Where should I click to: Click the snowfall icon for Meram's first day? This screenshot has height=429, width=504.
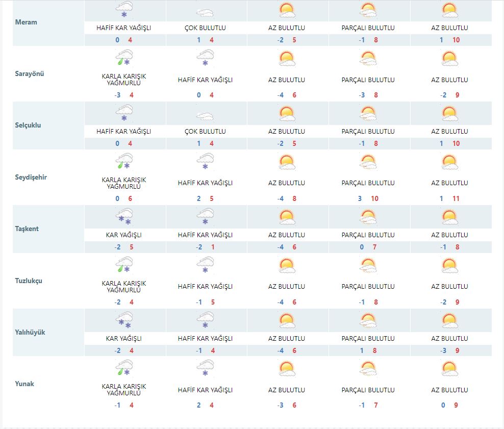coord(124,9)
